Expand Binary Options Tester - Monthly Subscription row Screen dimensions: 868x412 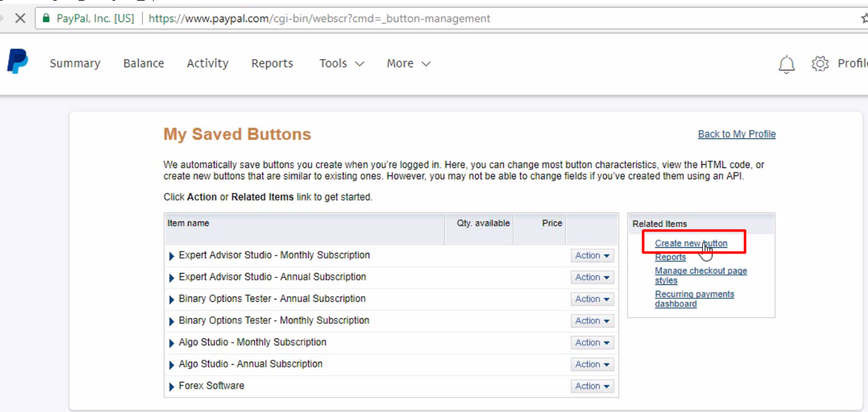click(172, 321)
